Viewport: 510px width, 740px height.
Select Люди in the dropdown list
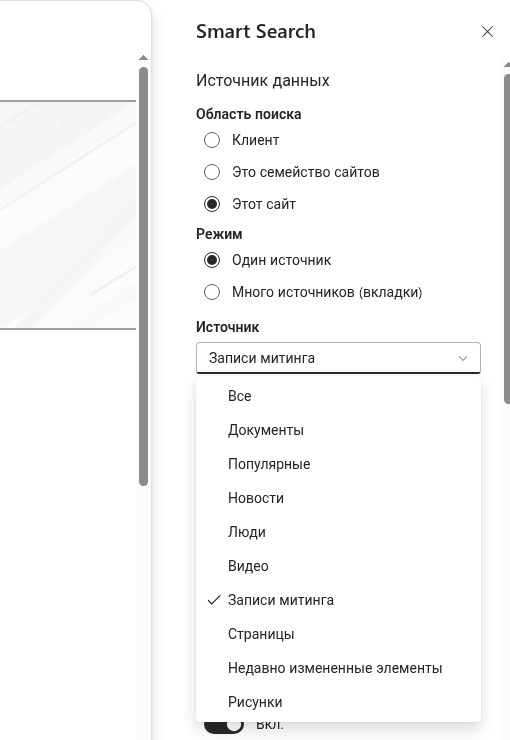click(338, 532)
